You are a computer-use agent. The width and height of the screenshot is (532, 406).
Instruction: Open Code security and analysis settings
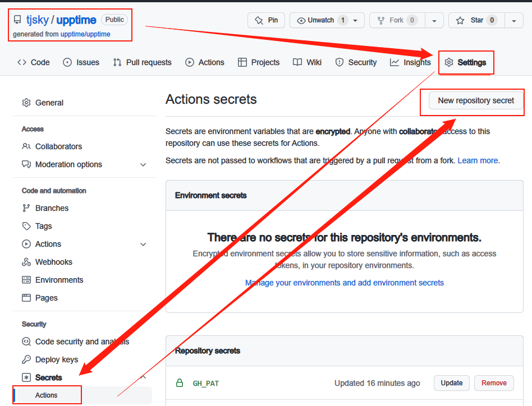[82, 342]
